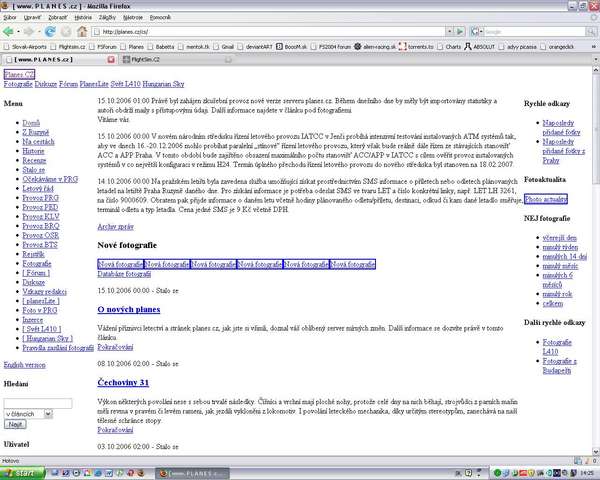This screenshot has width=600, height=480.
Task: Open the back history dropdown arrow
Action: tap(18, 32)
